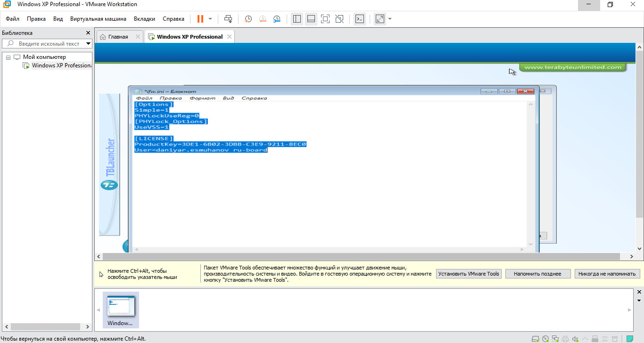Toggle the console view button

tap(359, 19)
